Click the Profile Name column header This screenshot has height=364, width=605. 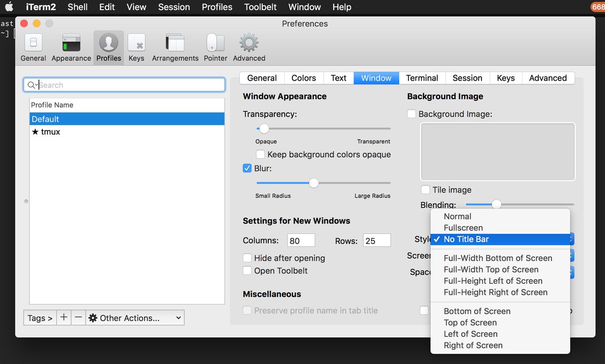(x=127, y=105)
